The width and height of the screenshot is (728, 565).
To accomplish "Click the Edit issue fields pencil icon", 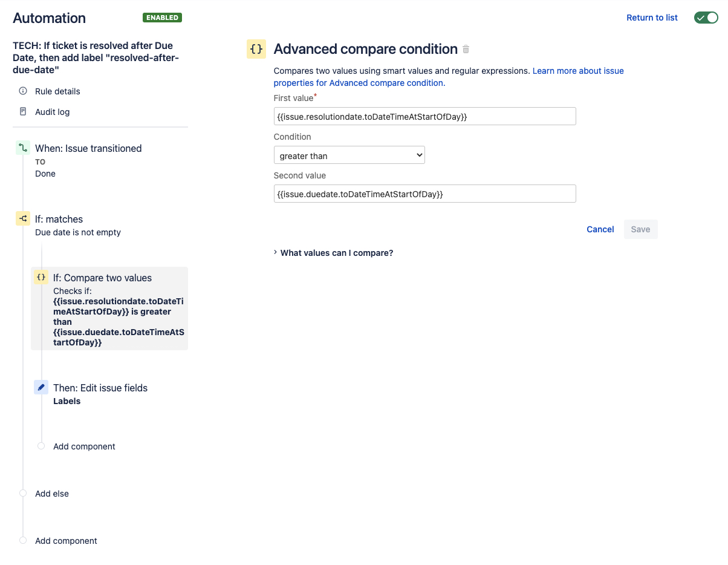I will tap(41, 388).
